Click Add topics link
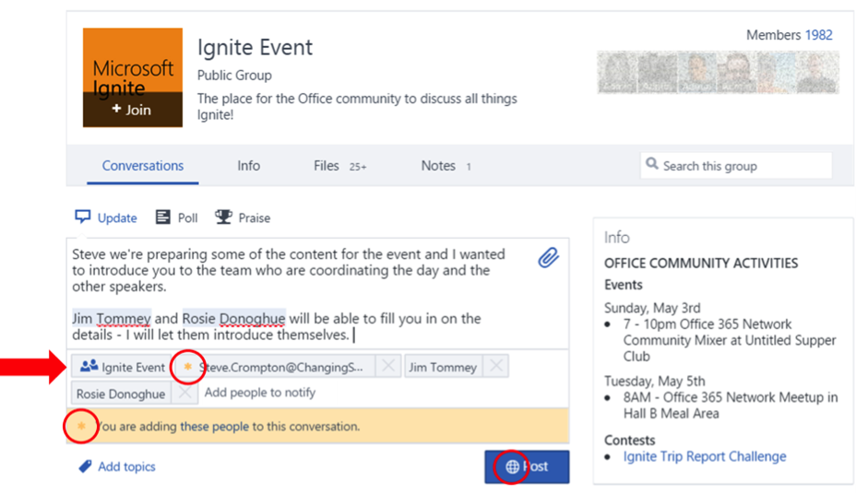This screenshot has width=868, height=494. [126, 467]
